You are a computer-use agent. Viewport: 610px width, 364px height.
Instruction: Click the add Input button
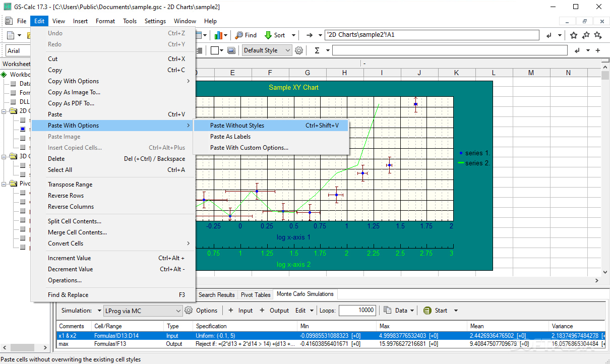(240, 311)
